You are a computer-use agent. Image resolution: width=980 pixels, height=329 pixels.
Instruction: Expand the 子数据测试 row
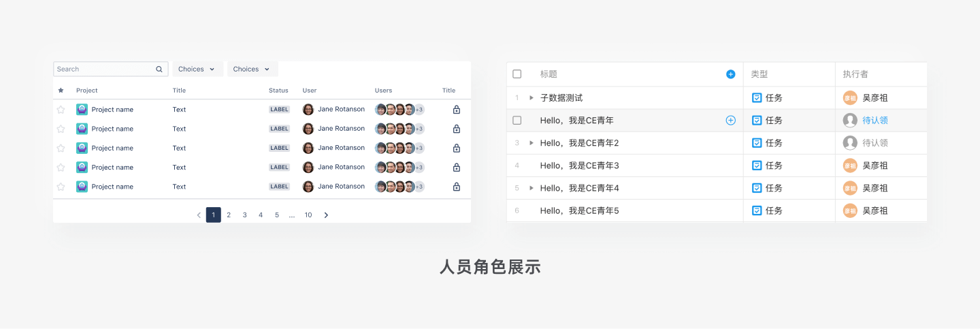pyautogui.click(x=532, y=97)
